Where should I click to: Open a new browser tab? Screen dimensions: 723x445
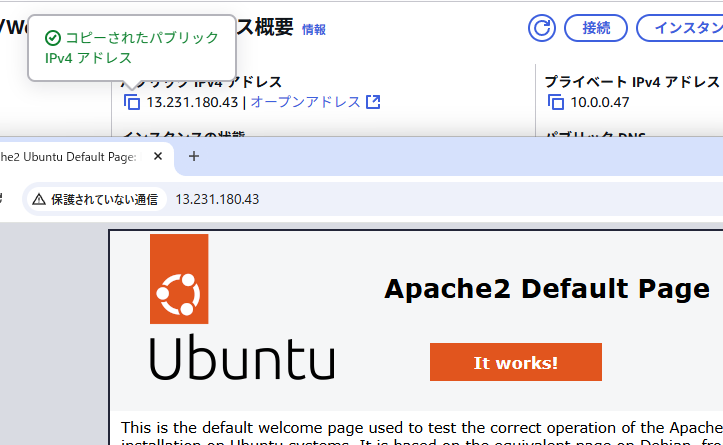194,156
